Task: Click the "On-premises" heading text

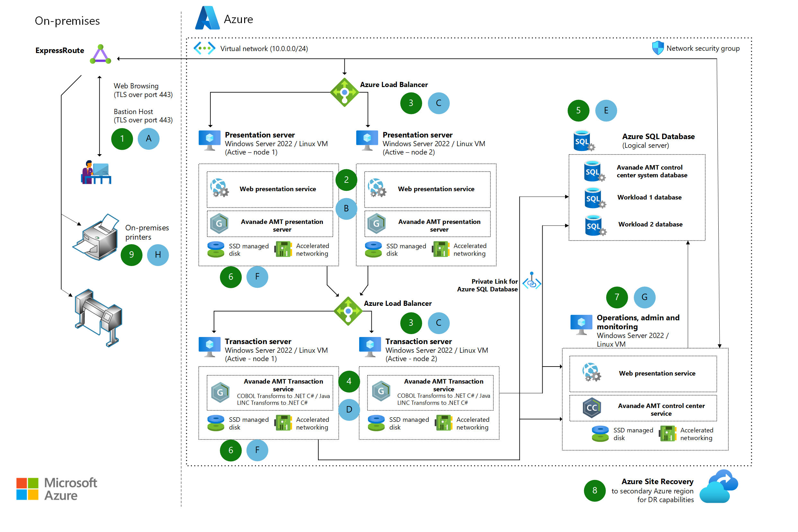Action: tap(67, 21)
